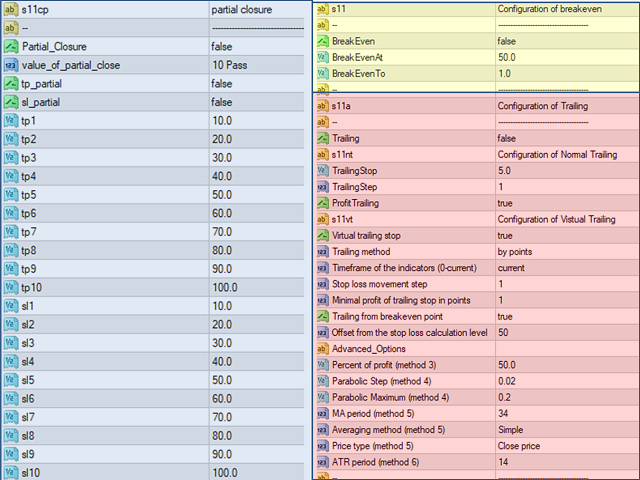Toggle Virtual trailing stop true value
This screenshot has height=480, width=640.
pos(505,236)
